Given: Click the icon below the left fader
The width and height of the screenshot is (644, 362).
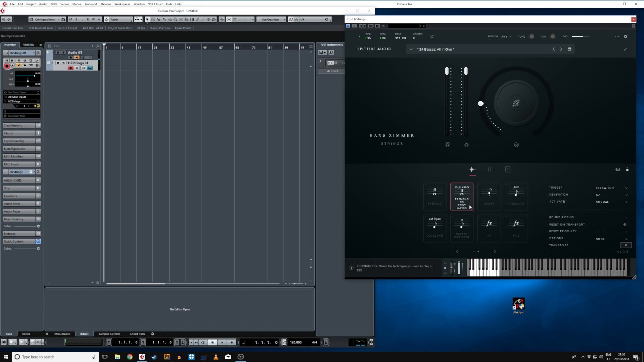Looking at the screenshot, I should (x=447, y=145).
